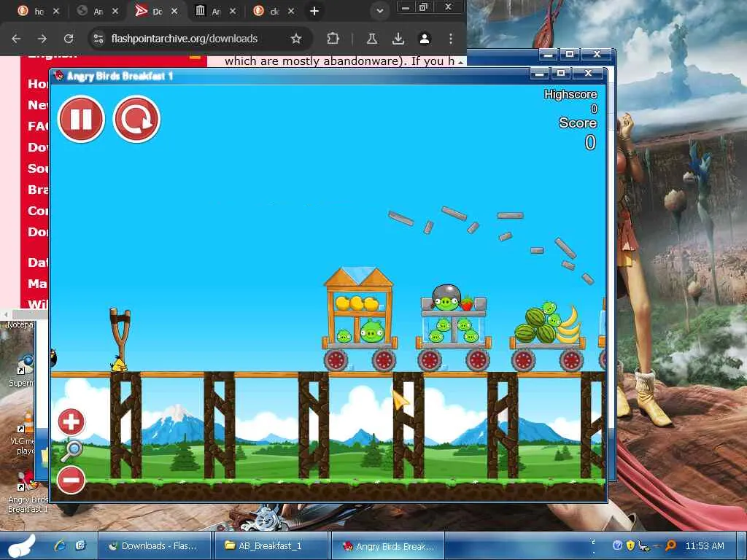The width and height of the screenshot is (747, 560).
Task: Open the Chrome downloads tray icon
Action: pos(398,39)
